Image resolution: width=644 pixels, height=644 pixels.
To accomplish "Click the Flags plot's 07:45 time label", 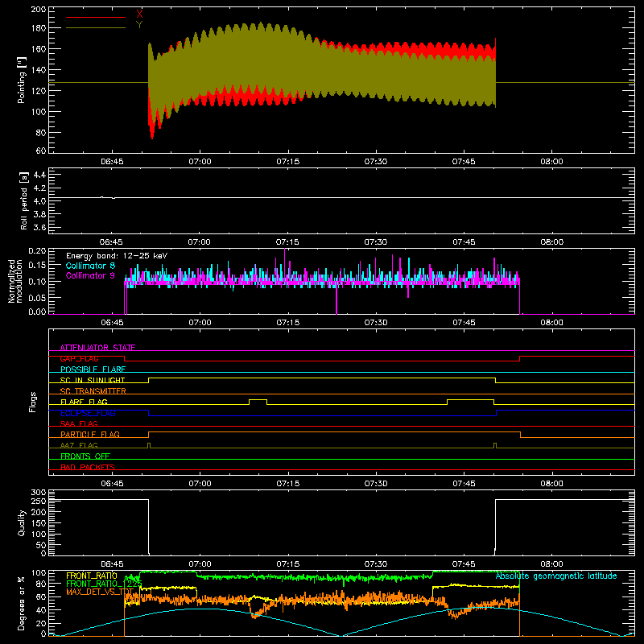I will pos(464,484).
